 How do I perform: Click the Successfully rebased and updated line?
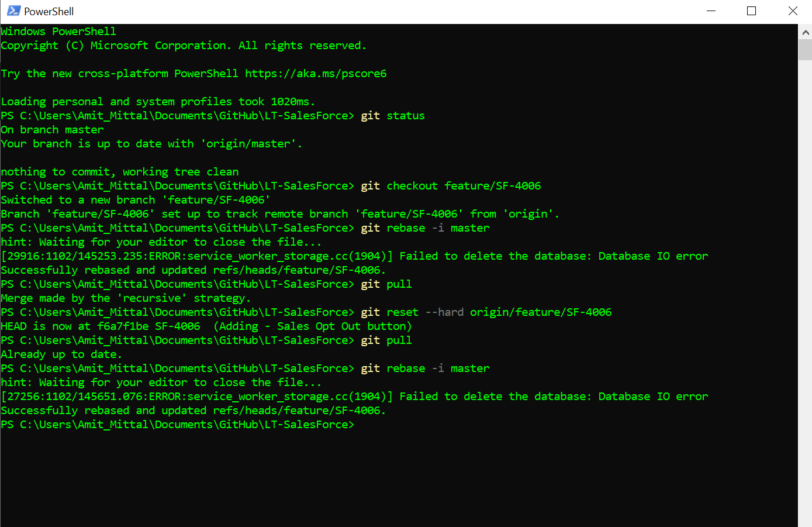pyautogui.click(x=192, y=270)
